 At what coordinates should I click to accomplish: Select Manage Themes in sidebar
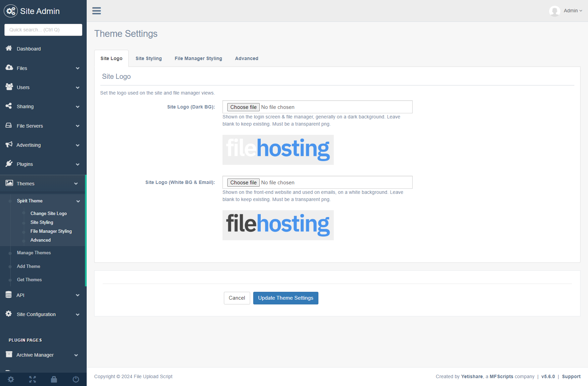click(x=34, y=253)
